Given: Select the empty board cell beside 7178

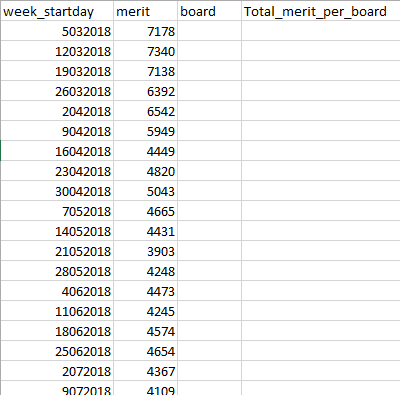Looking at the screenshot, I should 210,31.
